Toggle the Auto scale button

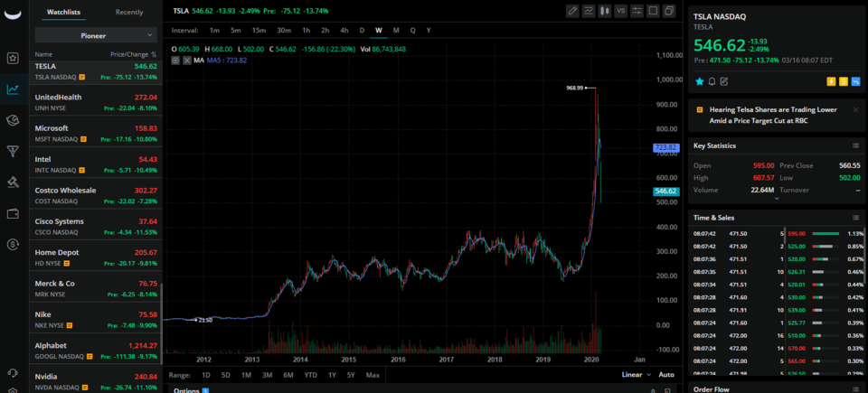(666, 375)
